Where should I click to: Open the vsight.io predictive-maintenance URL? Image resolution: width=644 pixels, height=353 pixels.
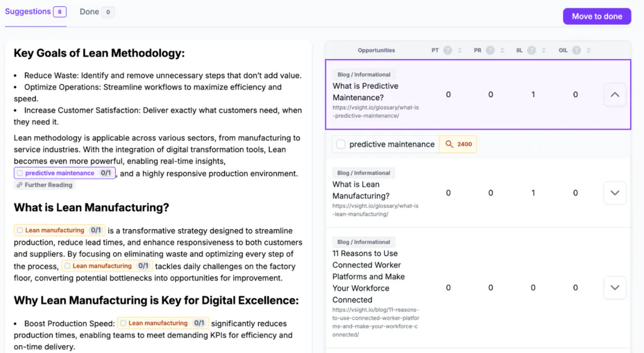(375, 111)
